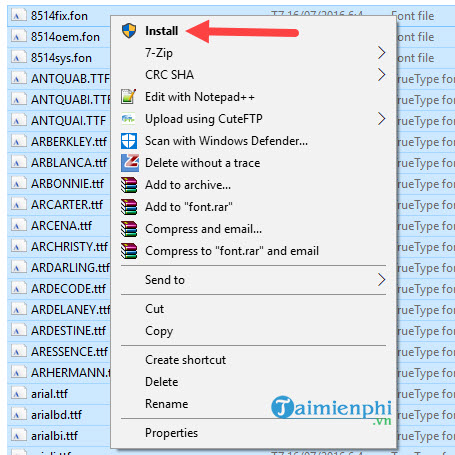Open the Send to entry
455x455 pixels.
pos(165,280)
